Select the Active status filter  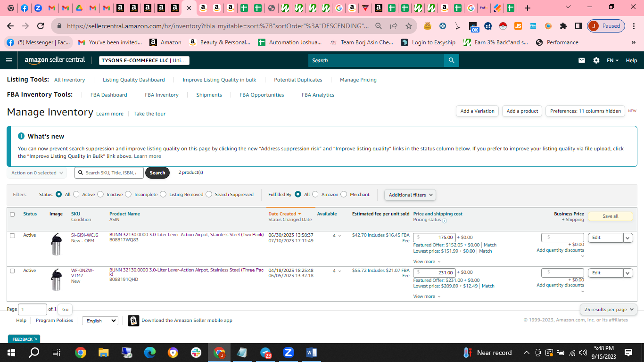tap(77, 194)
